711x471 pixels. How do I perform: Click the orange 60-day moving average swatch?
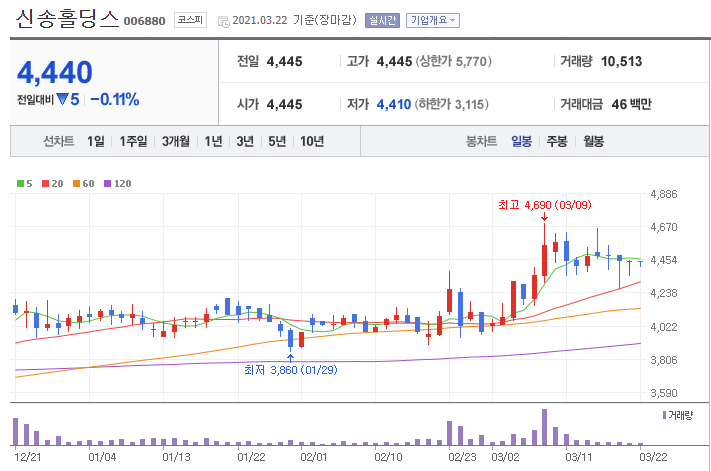point(76,184)
